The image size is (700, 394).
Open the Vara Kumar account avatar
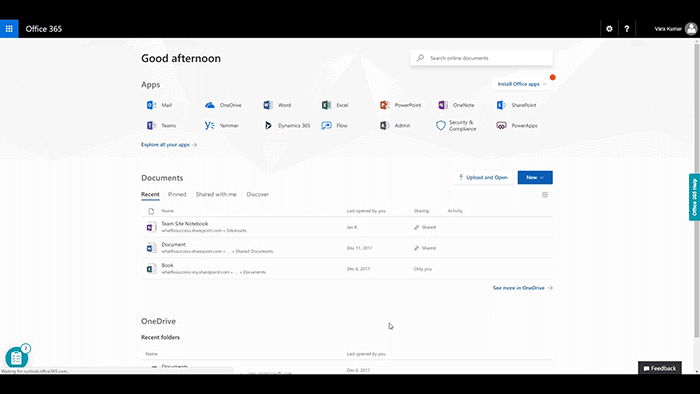point(691,29)
